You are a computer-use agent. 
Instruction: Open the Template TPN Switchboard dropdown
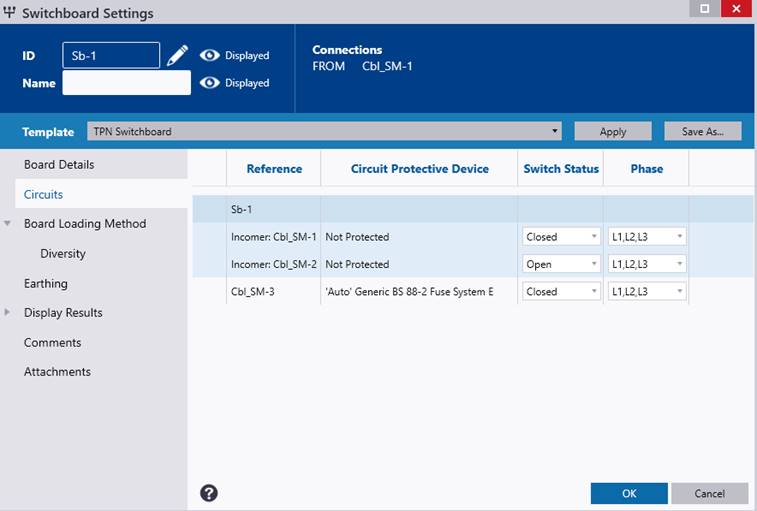click(324, 131)
